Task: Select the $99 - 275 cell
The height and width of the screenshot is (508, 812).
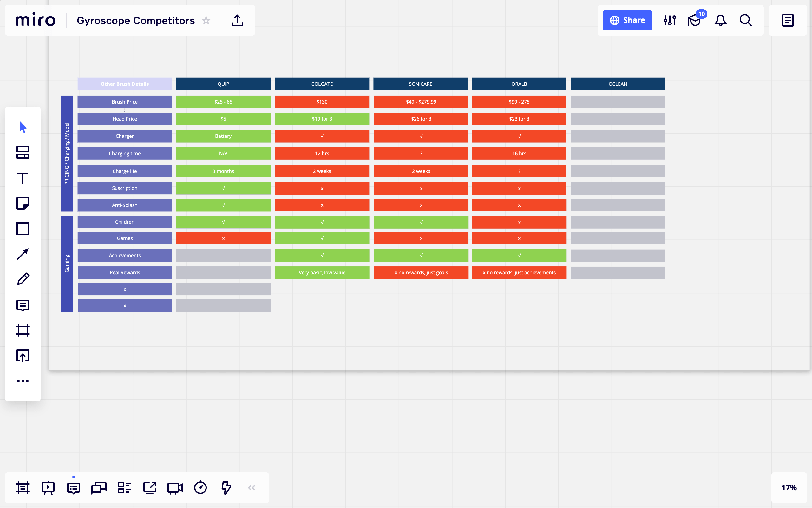Action: click(519, 102)
